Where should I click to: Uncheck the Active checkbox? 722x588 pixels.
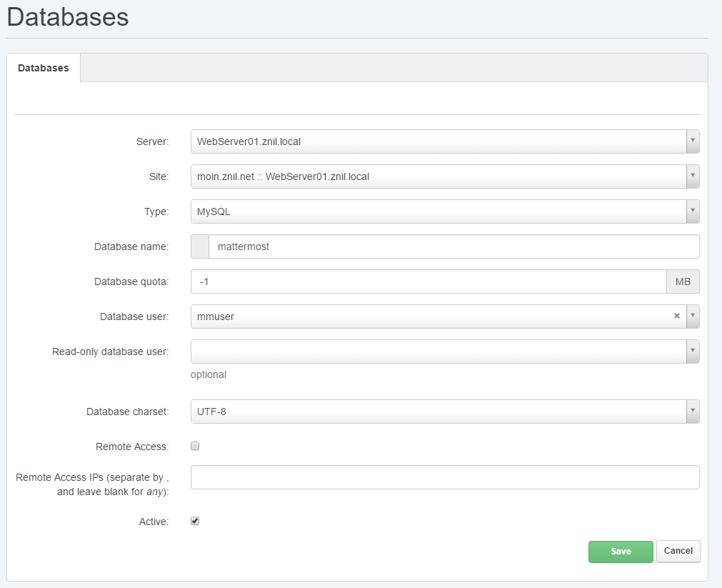195,522
